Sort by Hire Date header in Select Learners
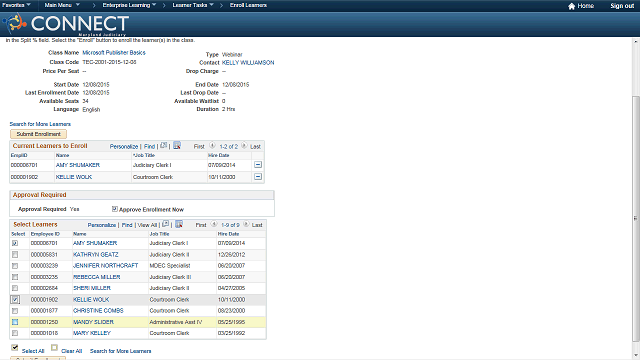640x360 pixels. pyautogui.click(x=228, y=234)
